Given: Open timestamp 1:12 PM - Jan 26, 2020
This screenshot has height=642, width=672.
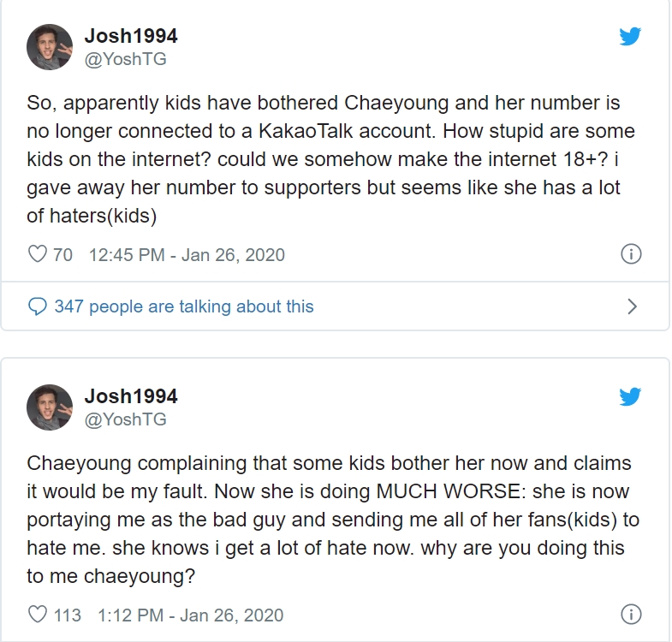Looking at the screenshot, I should [191, 615].
